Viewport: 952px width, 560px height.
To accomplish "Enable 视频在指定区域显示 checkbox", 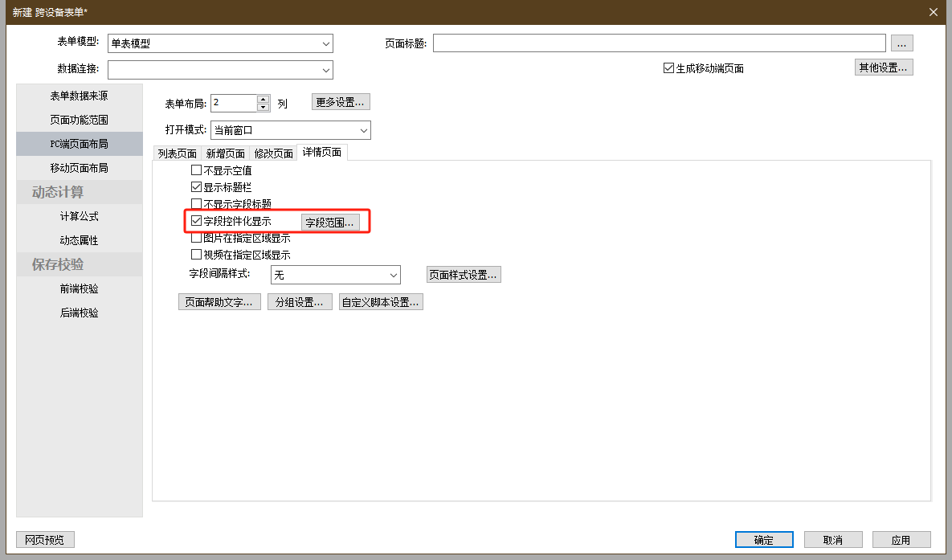I will [x=196, y=255].
